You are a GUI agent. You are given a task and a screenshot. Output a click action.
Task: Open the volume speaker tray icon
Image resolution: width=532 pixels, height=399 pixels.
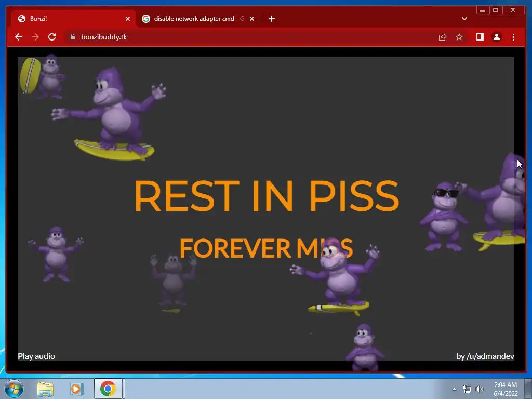click(x=479, y=389)
